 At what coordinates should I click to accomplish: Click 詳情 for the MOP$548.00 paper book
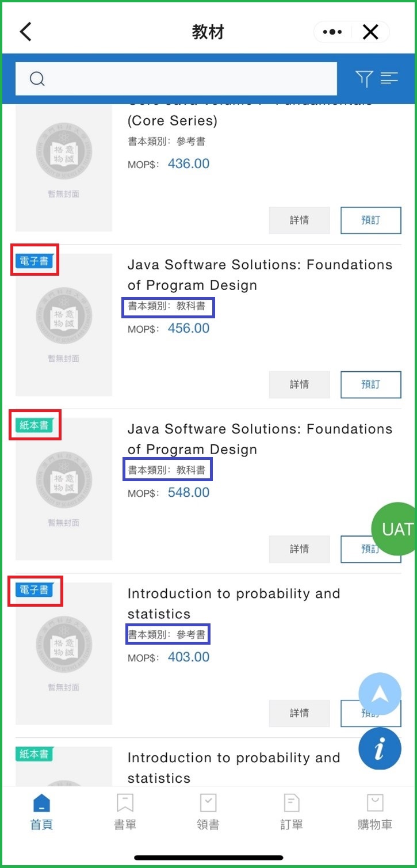pyautogui.click(x=299, y=549)
